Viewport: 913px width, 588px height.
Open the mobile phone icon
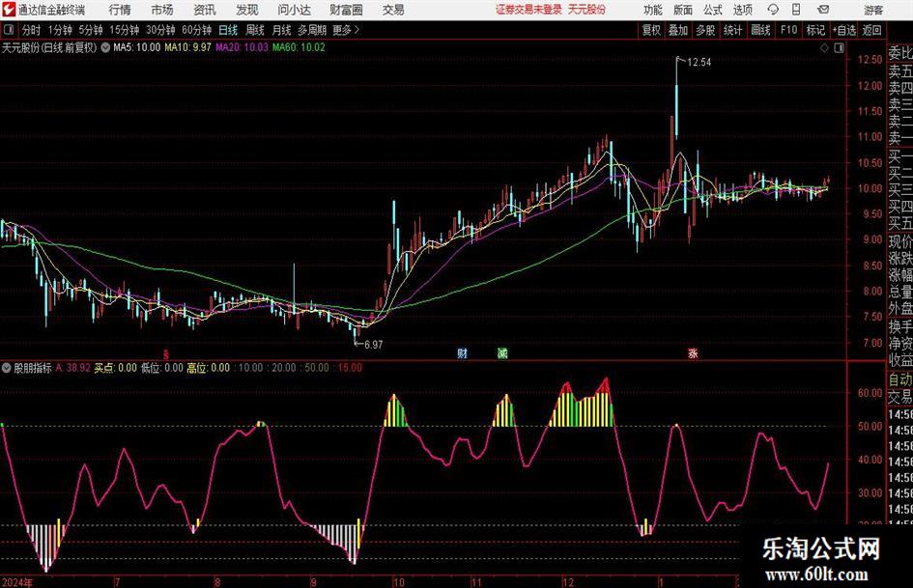796,10
